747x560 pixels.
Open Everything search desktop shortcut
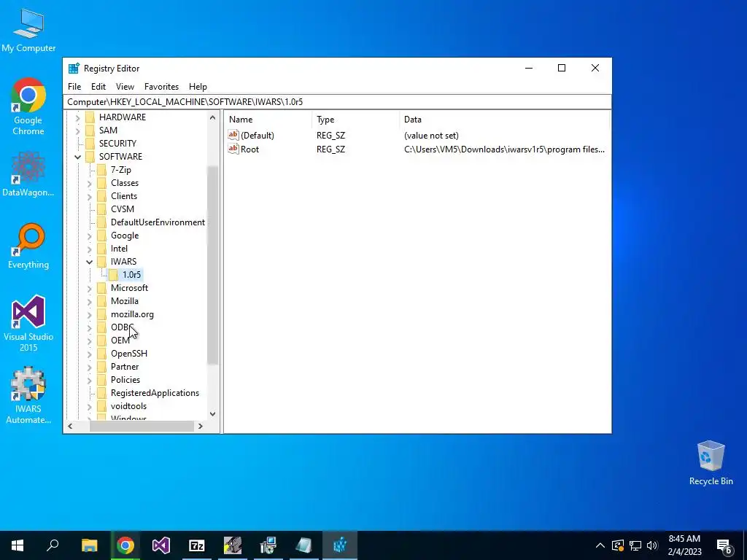[28, 246]
